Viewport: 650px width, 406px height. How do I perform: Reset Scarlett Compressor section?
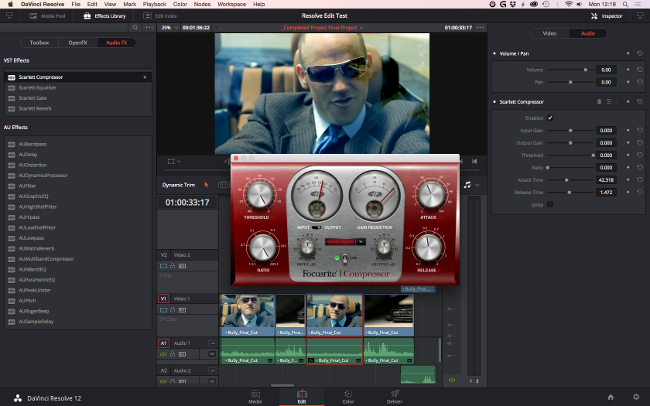coord(640,102)
